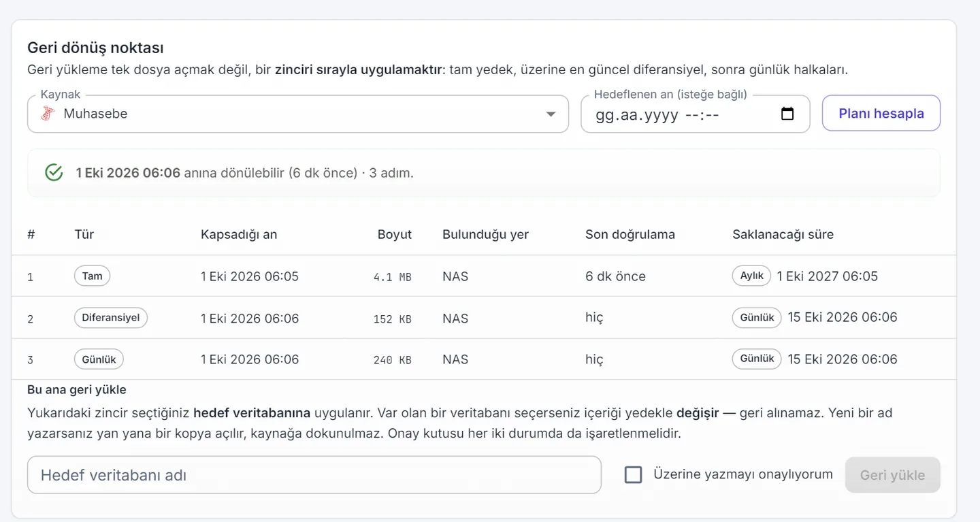Click the Tür column header
This screenshot has height=522, width=980.
tap(84, 235)
